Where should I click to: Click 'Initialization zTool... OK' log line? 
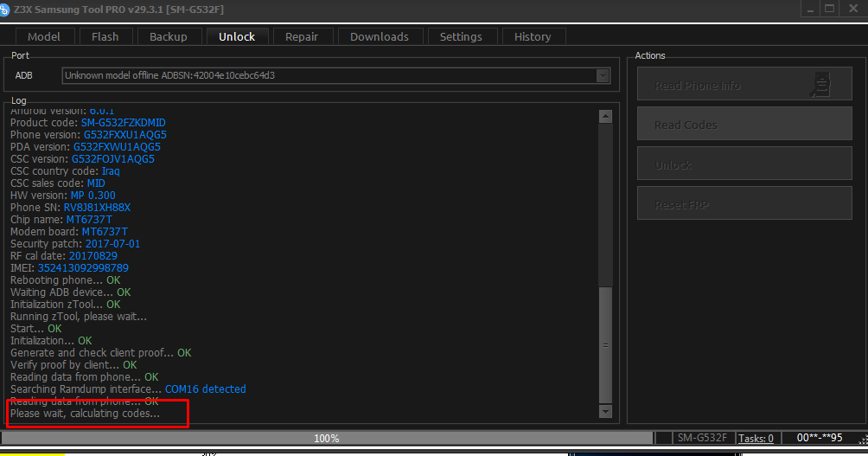click(x=66, y=305)
